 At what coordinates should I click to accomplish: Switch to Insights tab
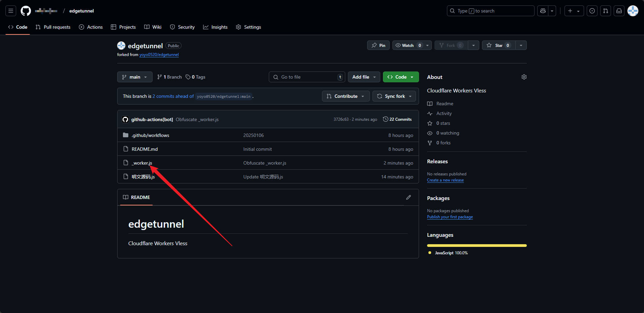point(215,27)
